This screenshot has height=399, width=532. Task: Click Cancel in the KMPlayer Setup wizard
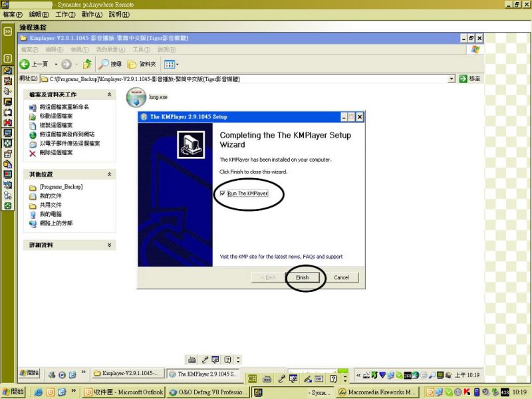click(x=341, y=277)
